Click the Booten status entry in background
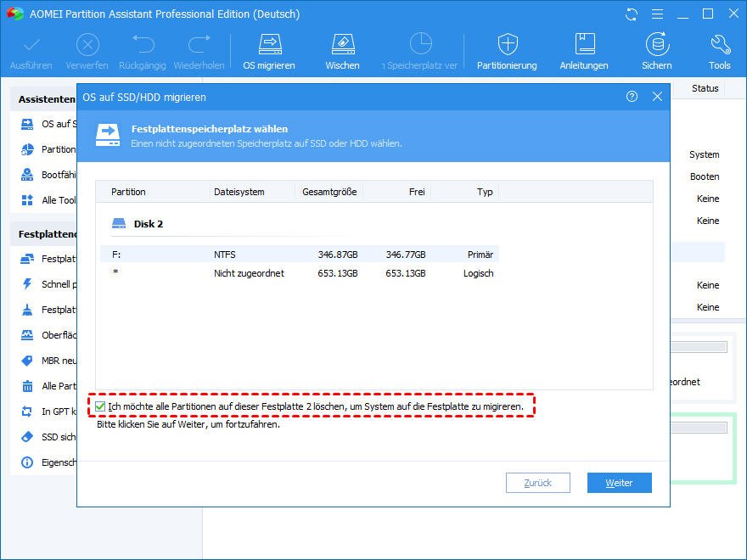The image size is (747, 560). 705,176
